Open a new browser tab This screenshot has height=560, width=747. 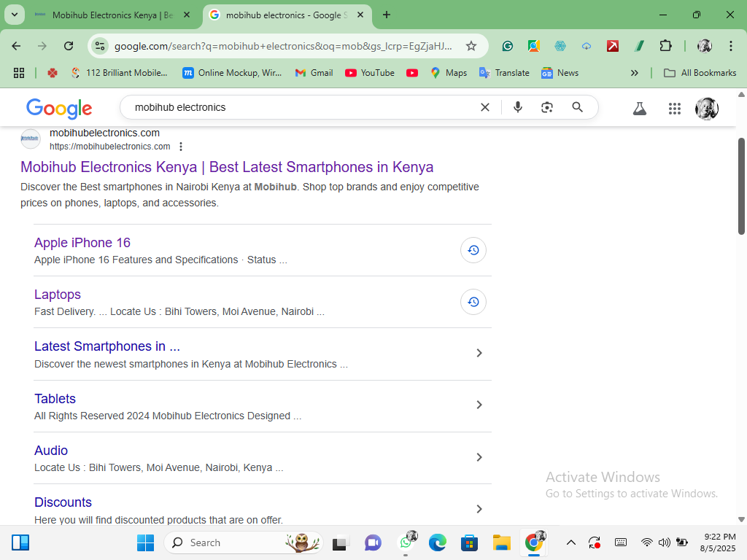[x=387, y=15]
